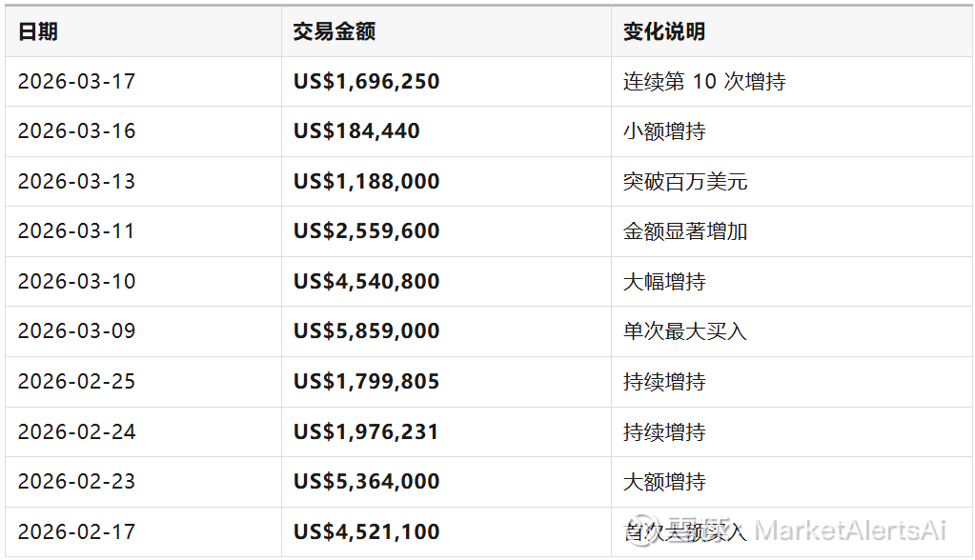The width and height of the screenshot is (975, 560).
Task: Click the 日期 column header
Action: point(38,31)
